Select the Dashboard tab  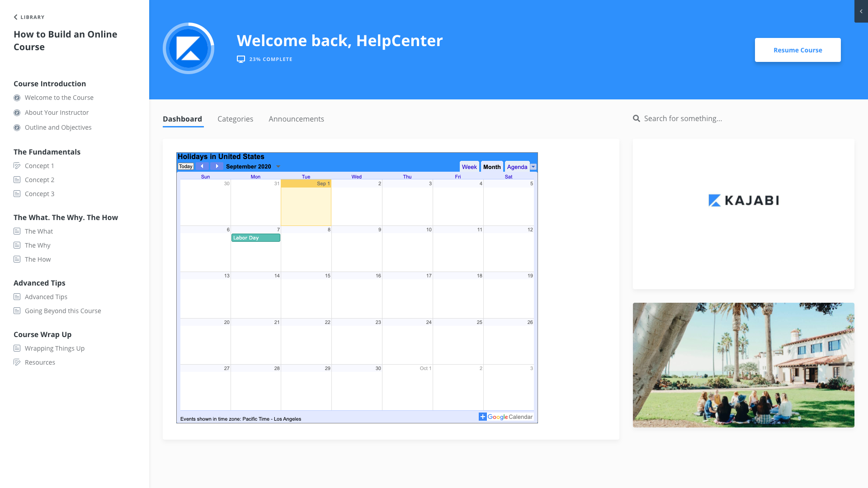coord(183,118)
